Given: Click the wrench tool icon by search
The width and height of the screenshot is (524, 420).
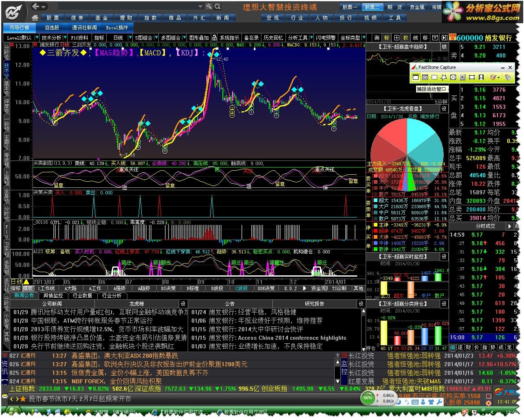Looking at the screenshot, I should coord(209,7).
